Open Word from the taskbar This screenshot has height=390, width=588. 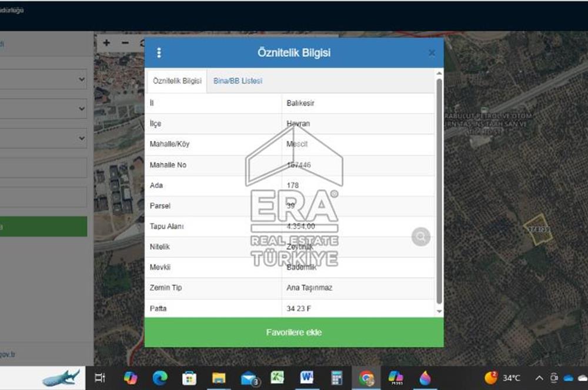[x=307, y=378]
